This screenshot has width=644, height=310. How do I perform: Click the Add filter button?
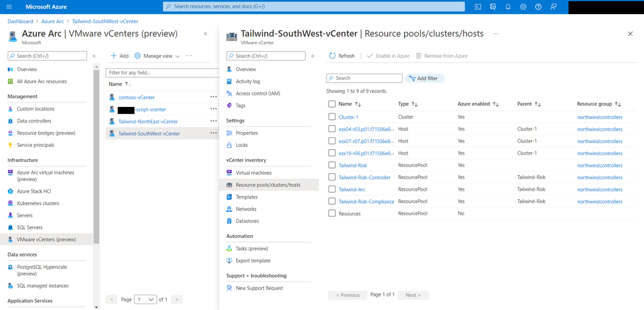pos(424,79)
